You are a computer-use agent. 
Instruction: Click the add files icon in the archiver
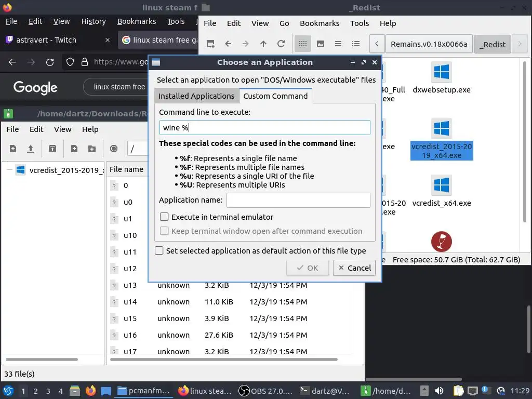click(74, 149)
